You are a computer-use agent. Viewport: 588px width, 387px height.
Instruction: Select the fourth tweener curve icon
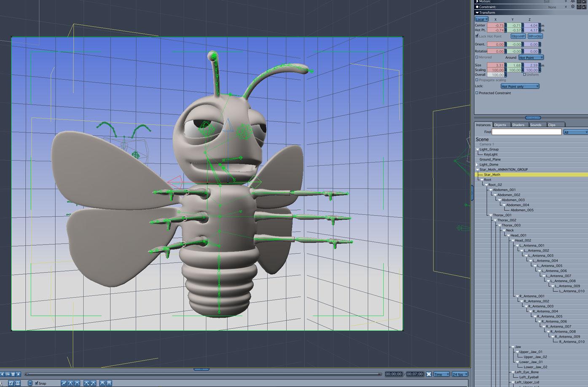86,383
